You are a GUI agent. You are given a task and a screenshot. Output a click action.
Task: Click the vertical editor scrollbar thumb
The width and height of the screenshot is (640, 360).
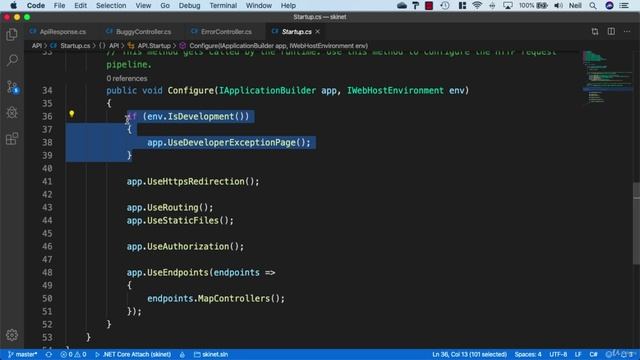pos(636,223)
